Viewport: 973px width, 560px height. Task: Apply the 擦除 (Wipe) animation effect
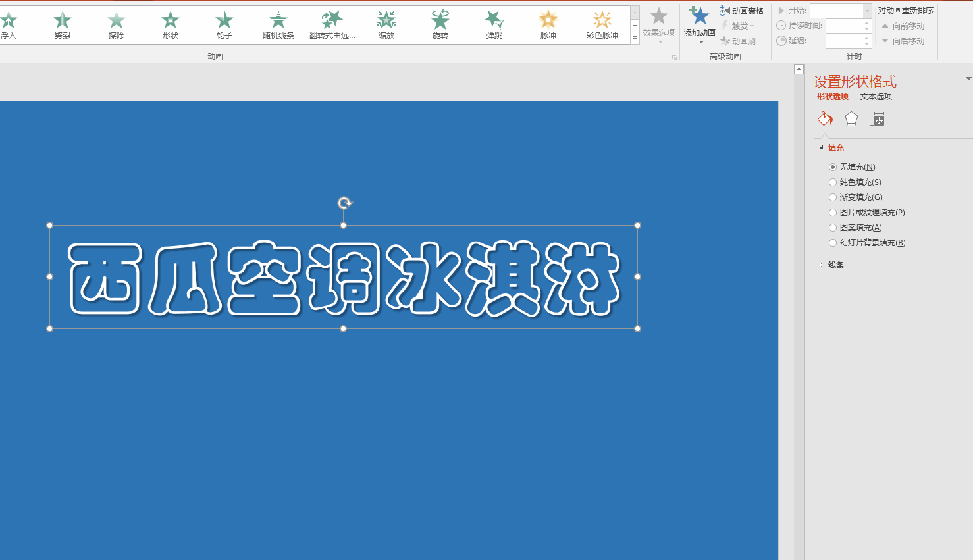pyautogui.click(x=117, y=26)
